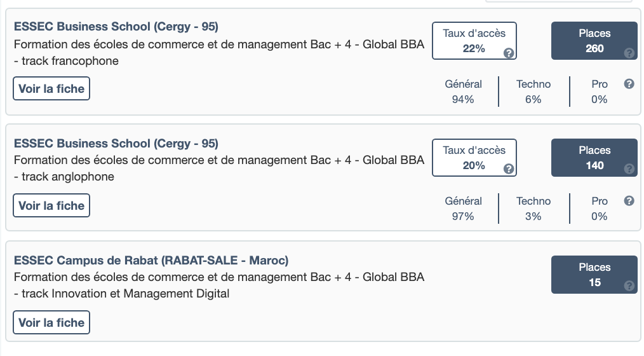Select the 22% Taux d'accès box

coord(474,41)
